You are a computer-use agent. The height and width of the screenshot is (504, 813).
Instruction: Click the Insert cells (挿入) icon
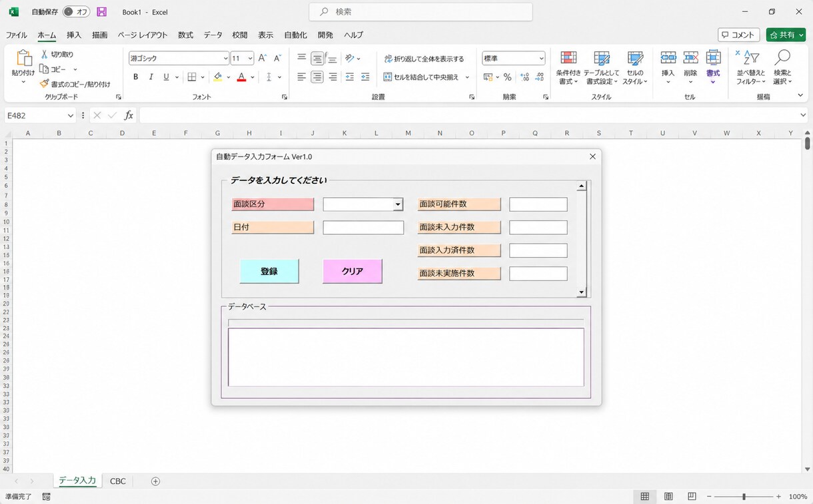pyautogui.click(x=668, y=58)
